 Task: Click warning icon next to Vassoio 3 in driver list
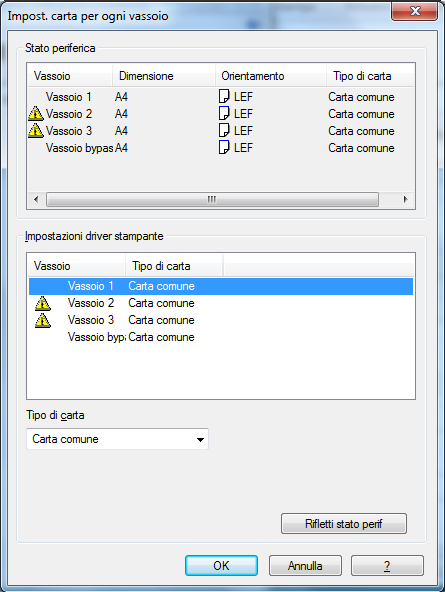pyautogui.click(x=43, y=320)
